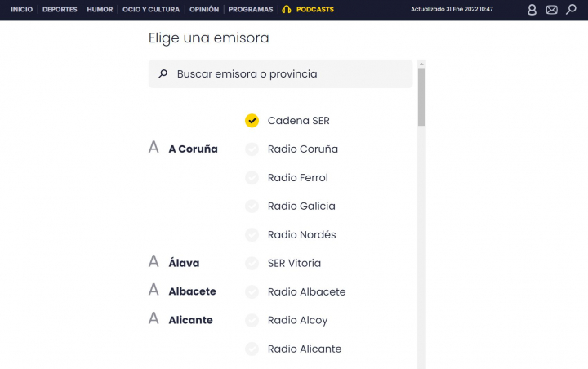Open the Ocio y Cultura menu
Viewport: 588px width, 369px height.
tap(151, 10)
